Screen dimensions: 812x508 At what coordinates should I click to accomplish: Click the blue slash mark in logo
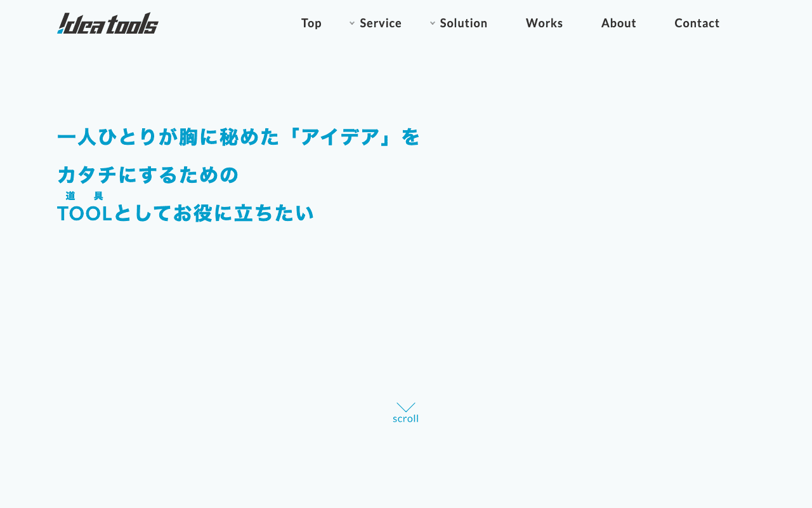click(x=61, y=29)
